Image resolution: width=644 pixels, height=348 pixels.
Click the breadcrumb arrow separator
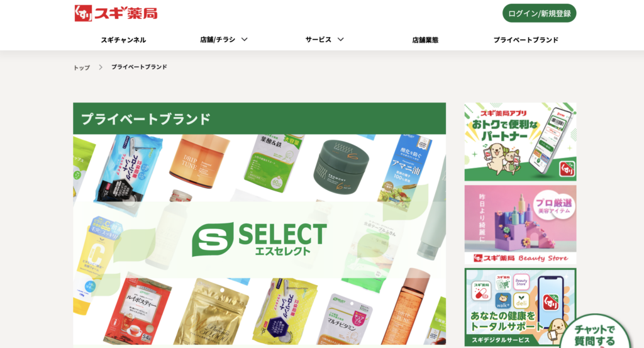click(x=101, y=67)
